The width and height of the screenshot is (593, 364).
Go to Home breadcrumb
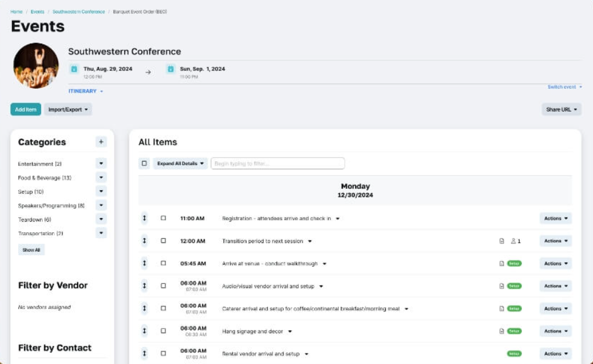[x=16, y=11]
